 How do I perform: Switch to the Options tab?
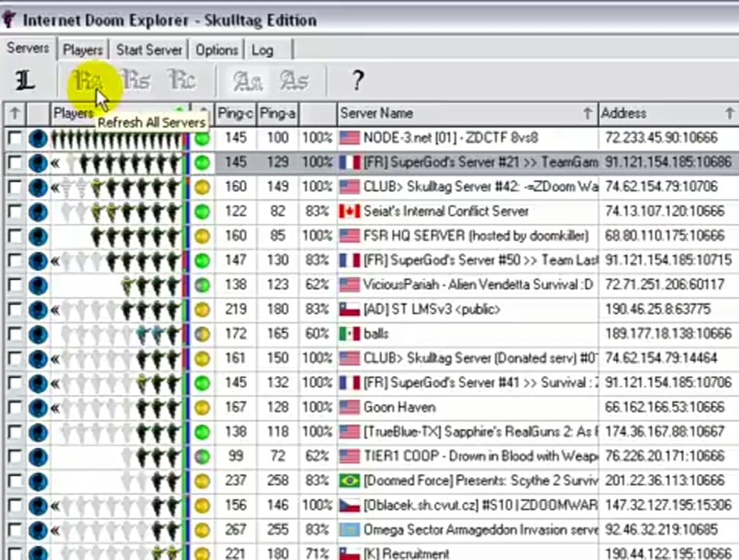[216, 50]
